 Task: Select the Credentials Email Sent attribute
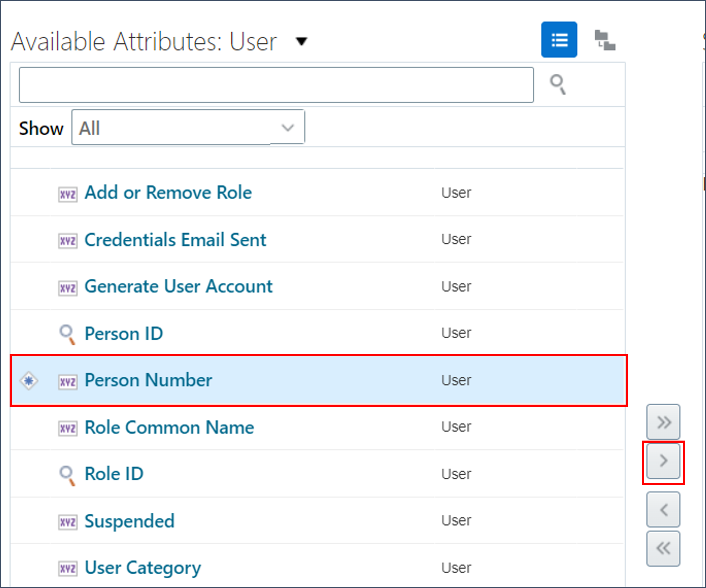(175, 239)
